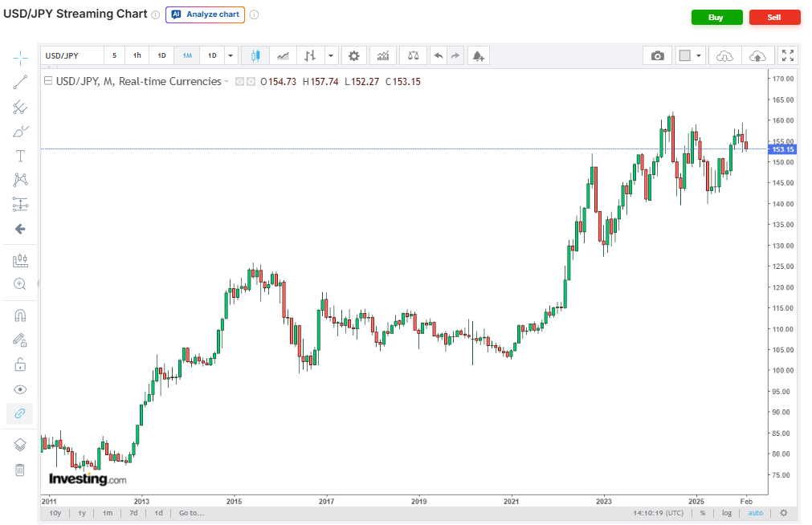Open the time interval dropdown arrow

(x=231, y=55)
